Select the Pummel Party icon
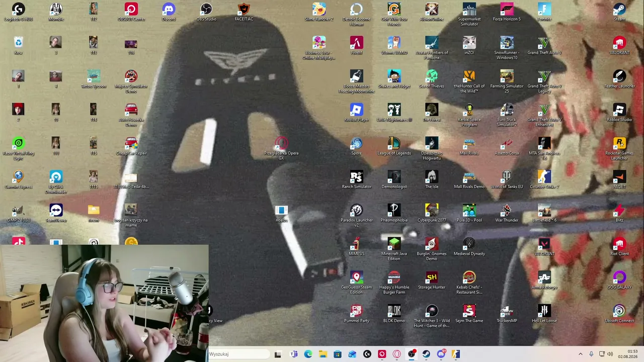The width and height of the screenshot is (644, 362). pos(356,314)
